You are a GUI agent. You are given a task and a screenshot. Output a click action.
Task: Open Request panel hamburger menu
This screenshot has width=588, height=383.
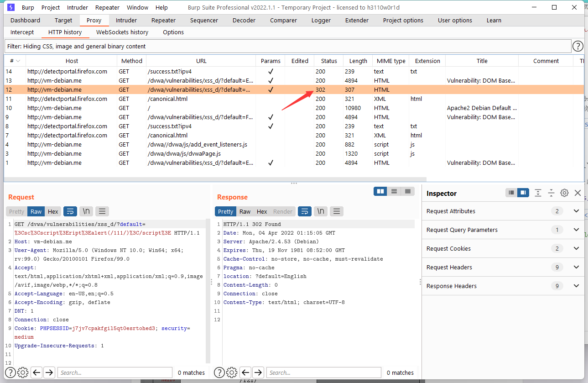102,211
